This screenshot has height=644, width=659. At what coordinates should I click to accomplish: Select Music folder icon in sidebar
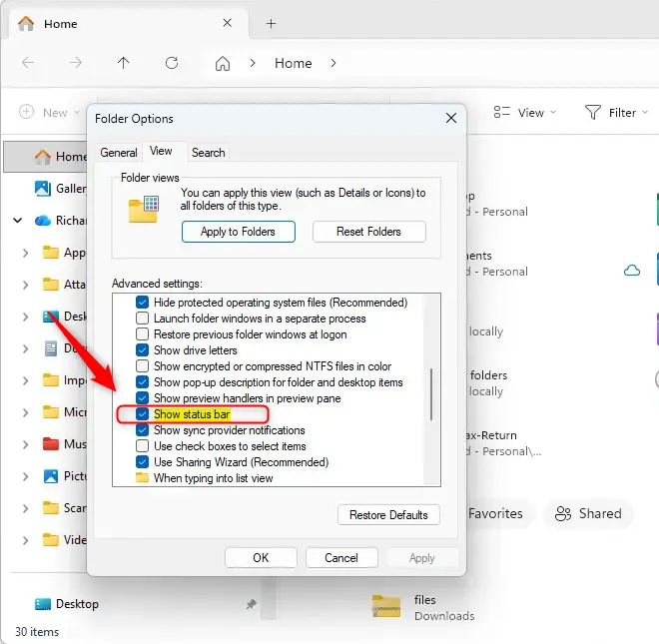click(51, 444)
